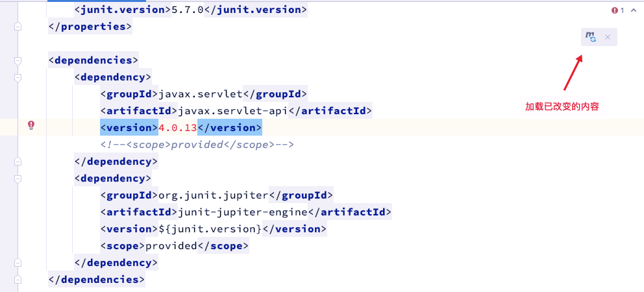Click the red error bulb in gutter
Viewport: 644px width, 292px height.
(x=31, y=125)
